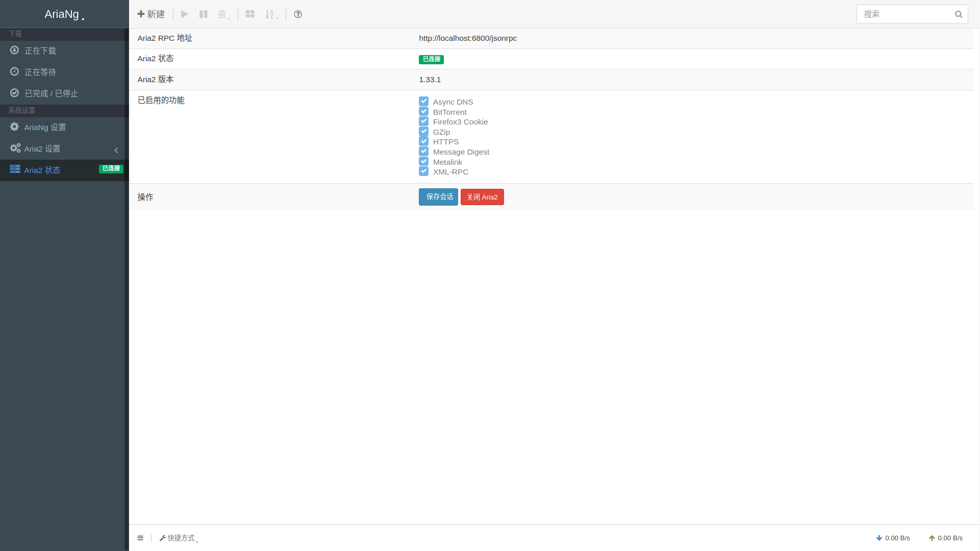Toggle sidebar with hamburger icon
This screenshot has width=980, height=551.
[x=140, y=538]
